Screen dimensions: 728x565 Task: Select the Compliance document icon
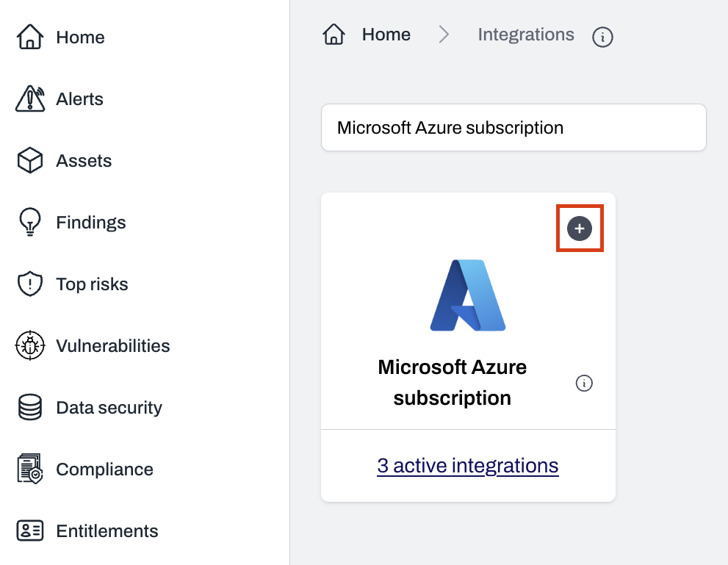29,469
